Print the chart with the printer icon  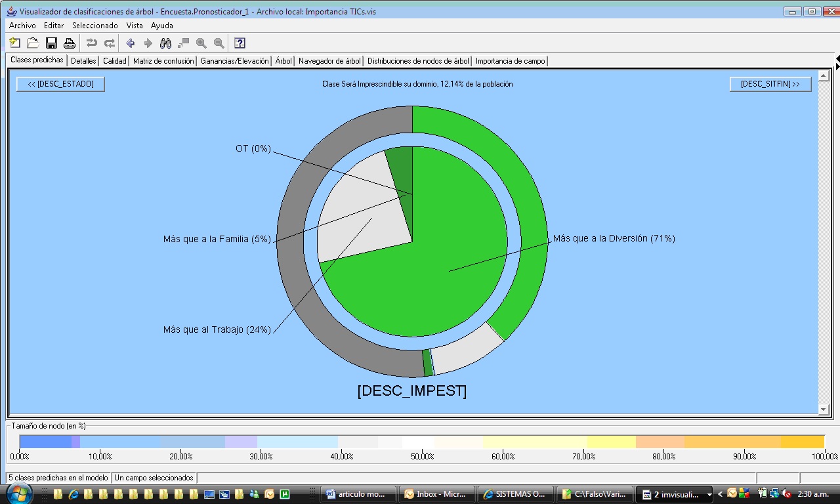(x=69, y=43)
